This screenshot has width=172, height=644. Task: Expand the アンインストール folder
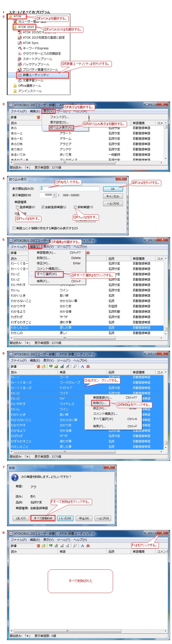[28, 91]
